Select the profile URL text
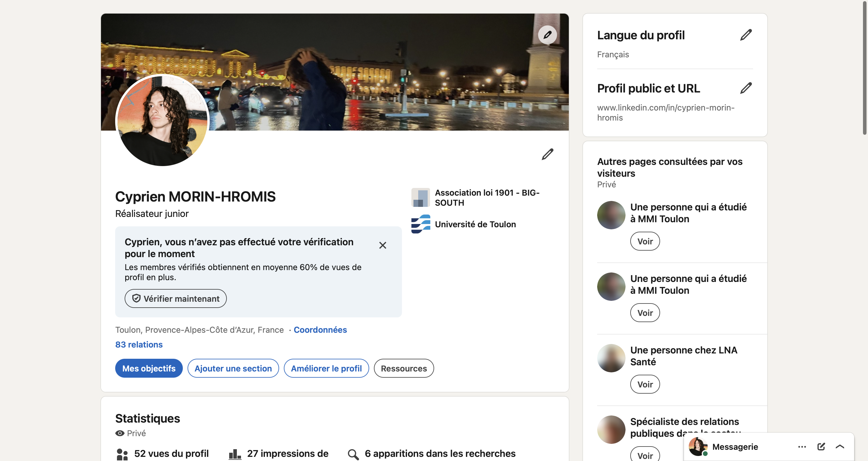This screenshot has height=461, width=868. (666, 113)
